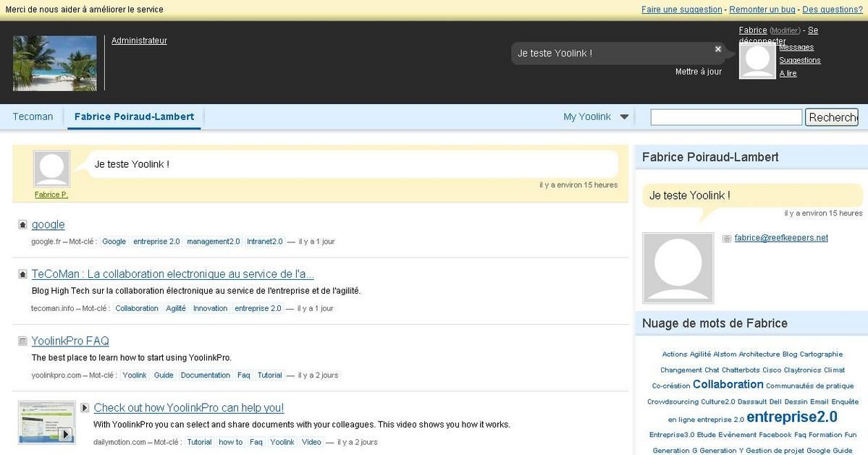
Task: Select Co-création in the word cloud
Action: pyautogui.click(x=671, y=386)
